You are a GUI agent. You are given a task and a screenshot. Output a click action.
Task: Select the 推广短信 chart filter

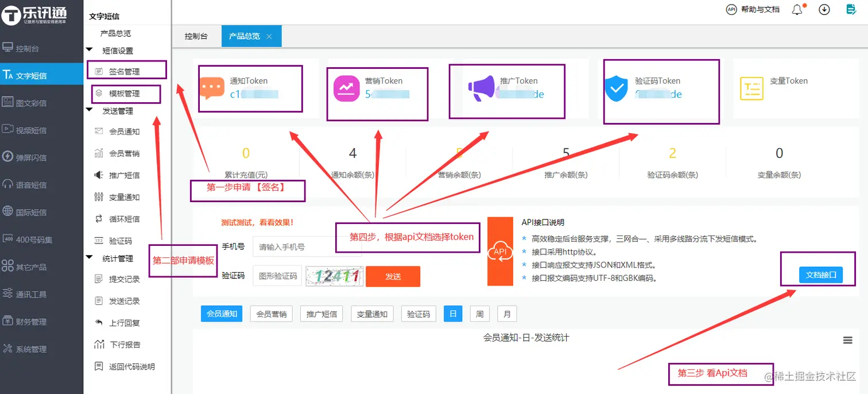321,314
